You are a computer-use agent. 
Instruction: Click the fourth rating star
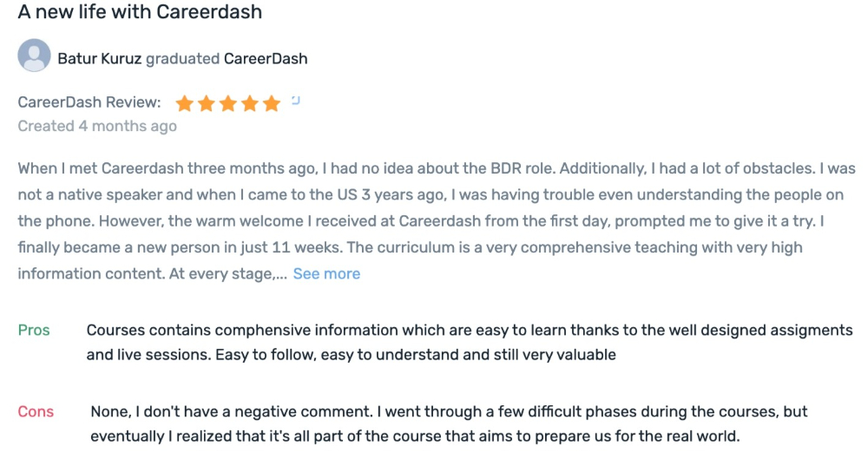coord(250,103)
